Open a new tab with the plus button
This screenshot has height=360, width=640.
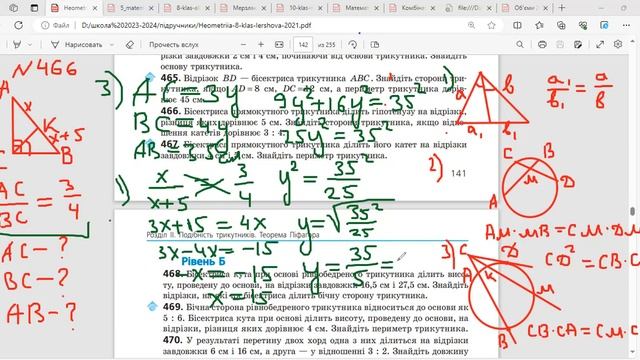(562, 8)
